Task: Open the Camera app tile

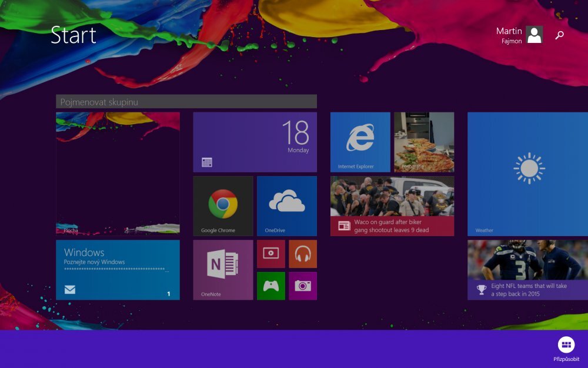Action: click(302, 286)
